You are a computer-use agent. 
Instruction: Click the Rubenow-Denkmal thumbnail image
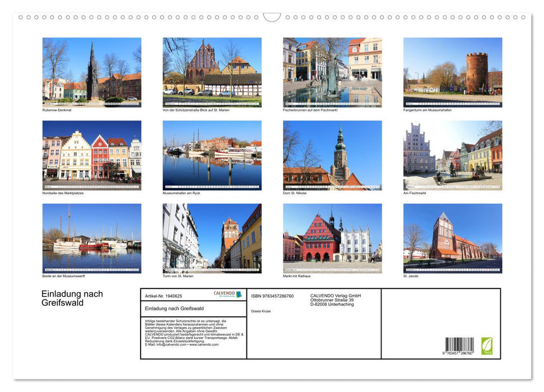click(x=92, y=72)
